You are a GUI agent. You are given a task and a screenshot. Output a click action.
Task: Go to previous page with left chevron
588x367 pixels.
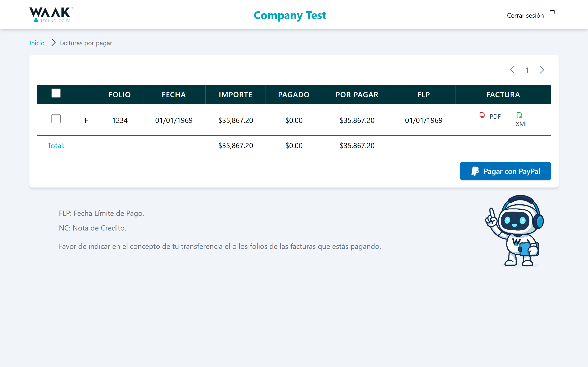coord(513,70)
